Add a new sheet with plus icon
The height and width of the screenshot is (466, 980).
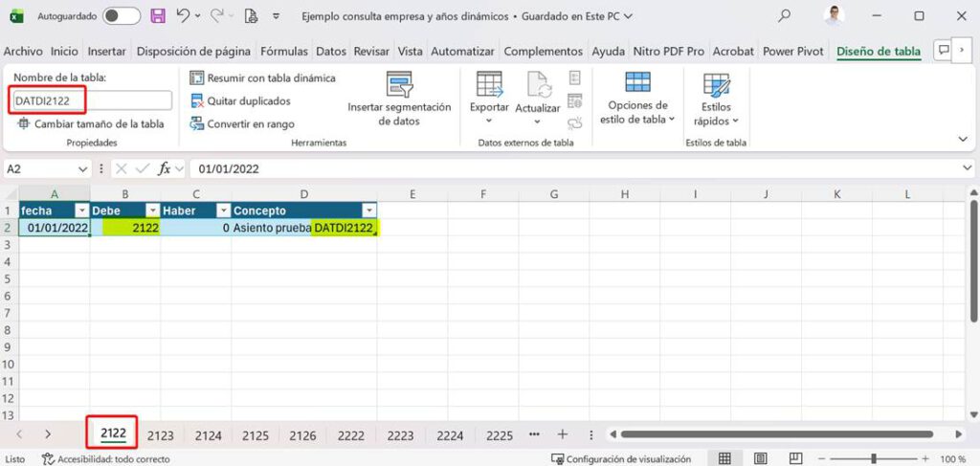pyautogui.click(x=563, y=434)
